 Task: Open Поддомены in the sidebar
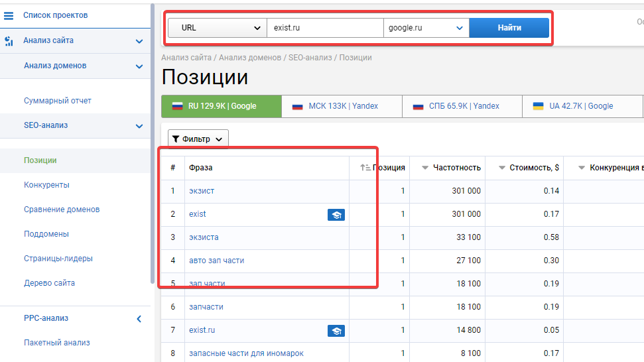(x=46, y=234)
